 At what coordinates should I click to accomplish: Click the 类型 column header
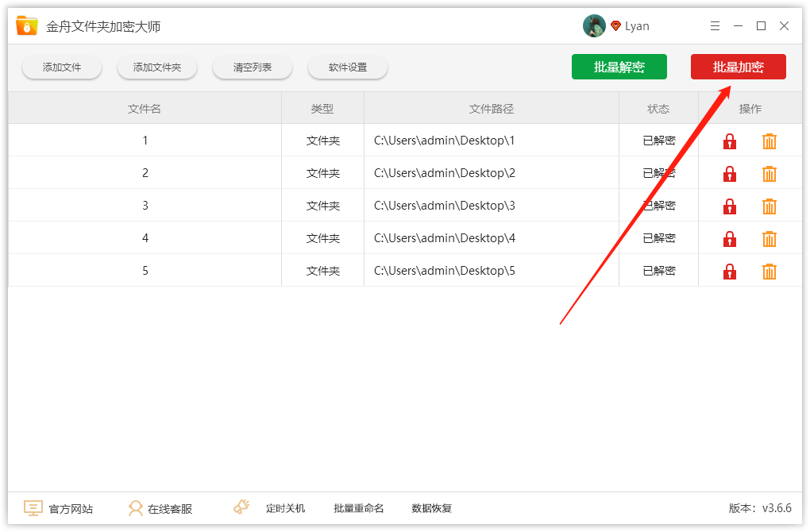323,109
